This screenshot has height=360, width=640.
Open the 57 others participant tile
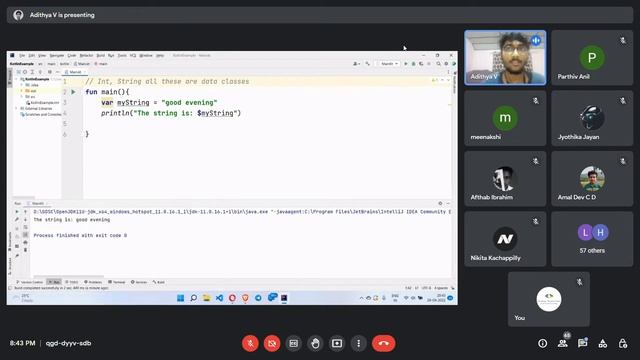(x=592, y=239)
